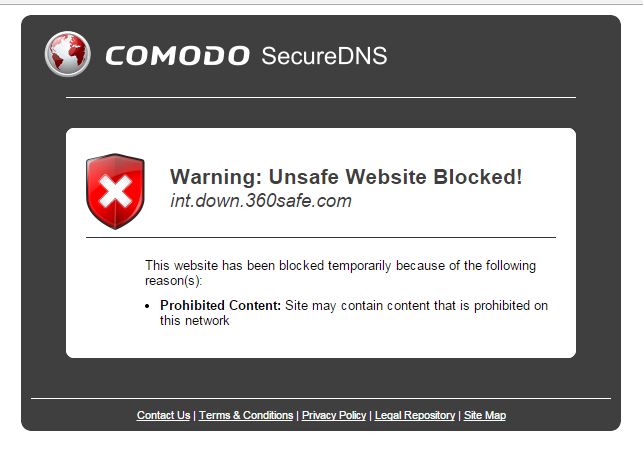Screen dimensions: 643x456
Task: Click the divider line under warning heading
Action: [x=321, y=237]
